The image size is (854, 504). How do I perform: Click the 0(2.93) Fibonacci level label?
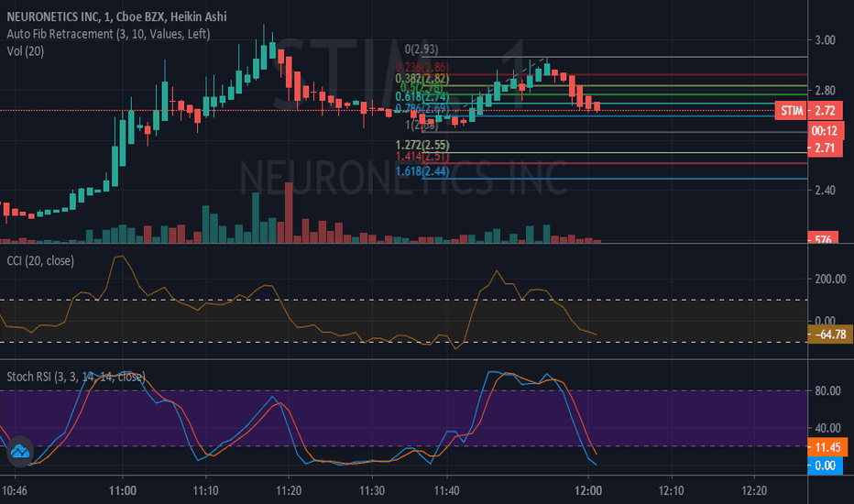click(x=421, y=49)
